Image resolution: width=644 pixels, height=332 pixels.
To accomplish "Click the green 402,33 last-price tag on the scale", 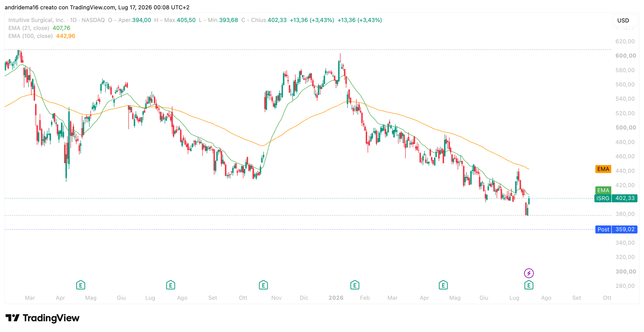I will [x=625, y=198].
